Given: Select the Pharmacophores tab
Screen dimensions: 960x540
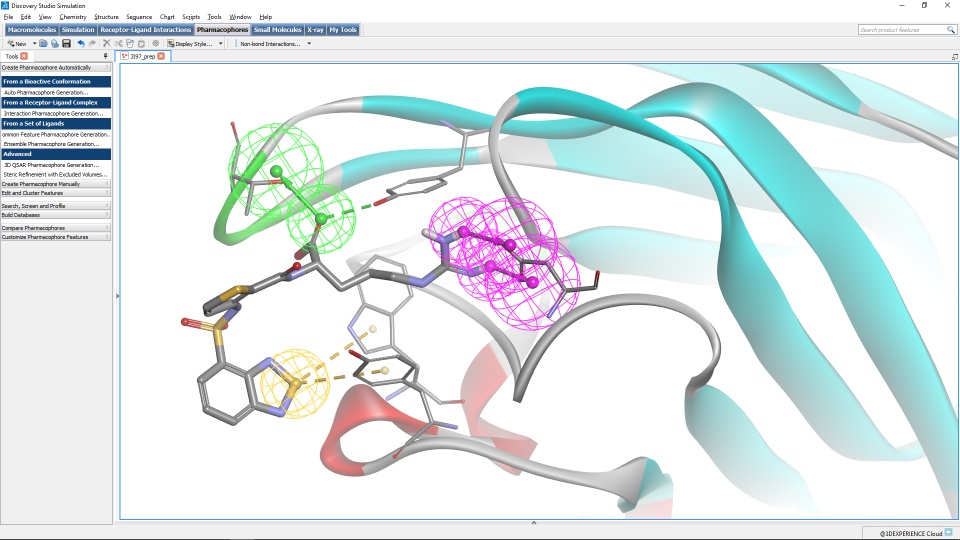Looking at the screenshot, I should pos(222,29).
